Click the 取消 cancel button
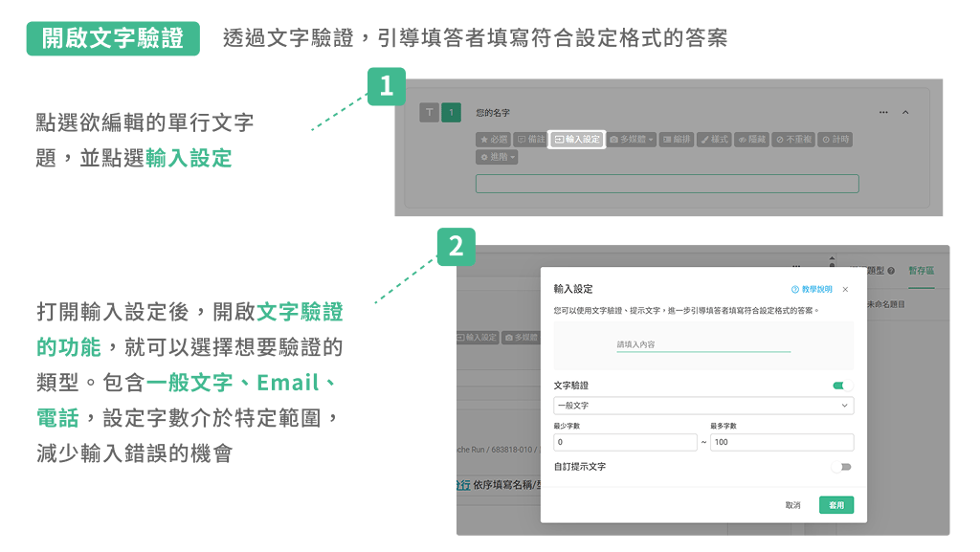The height and width of the screenshot is (552, 980). point(793,505)
